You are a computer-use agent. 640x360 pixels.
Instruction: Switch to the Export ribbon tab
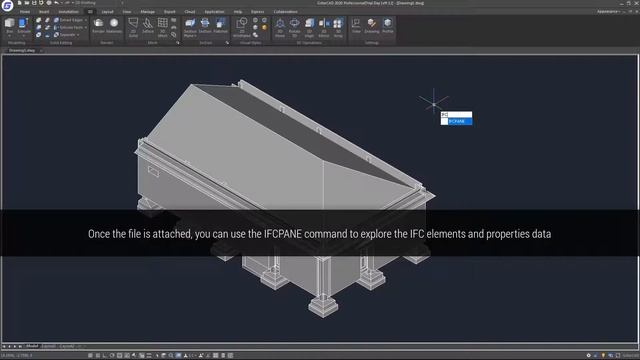pos(169,12)
